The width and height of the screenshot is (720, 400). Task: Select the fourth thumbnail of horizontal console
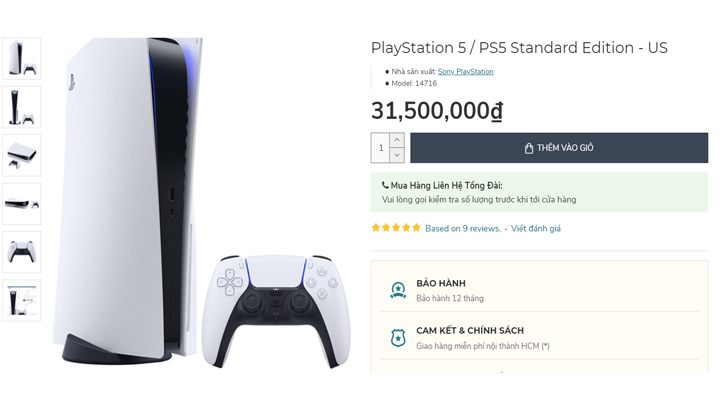tap(22, 204)
